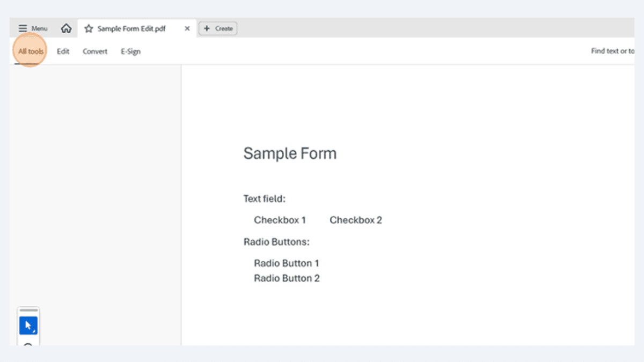This screenshot has height=362, width=644.
Task: Click the Create button
Action: [x=218, y=28]
